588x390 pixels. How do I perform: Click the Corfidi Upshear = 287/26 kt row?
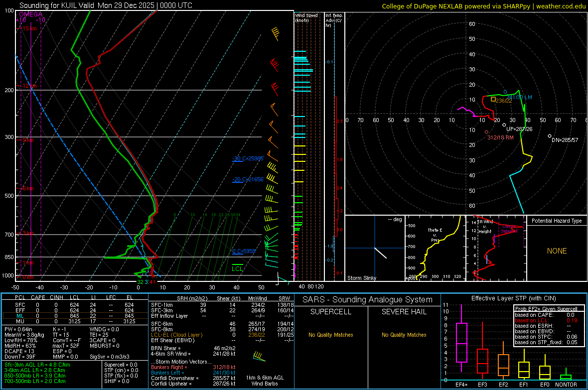coord(193,384)
